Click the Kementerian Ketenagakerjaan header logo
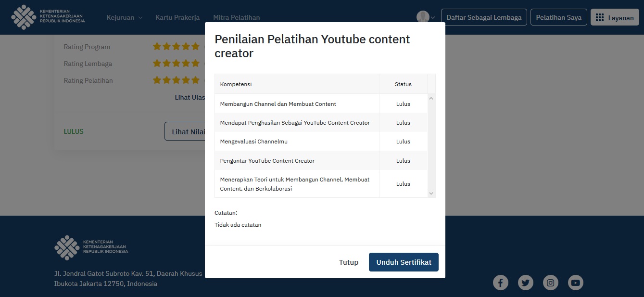The image size is (644, 297). (48, 17)
